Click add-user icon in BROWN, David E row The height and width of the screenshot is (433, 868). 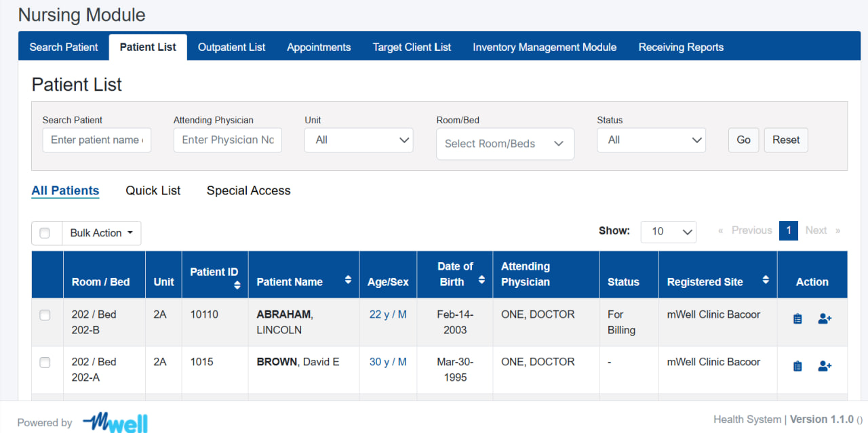[825, 366]
